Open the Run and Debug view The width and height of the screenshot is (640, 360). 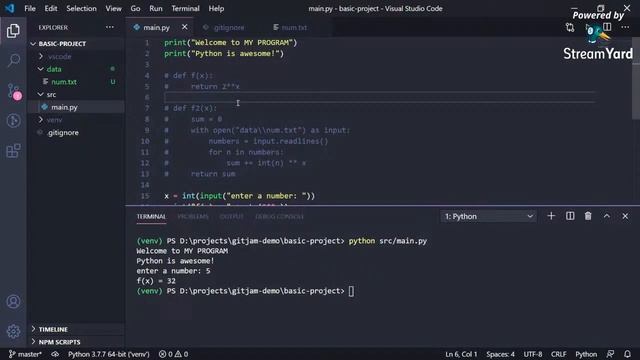[13, 120]
